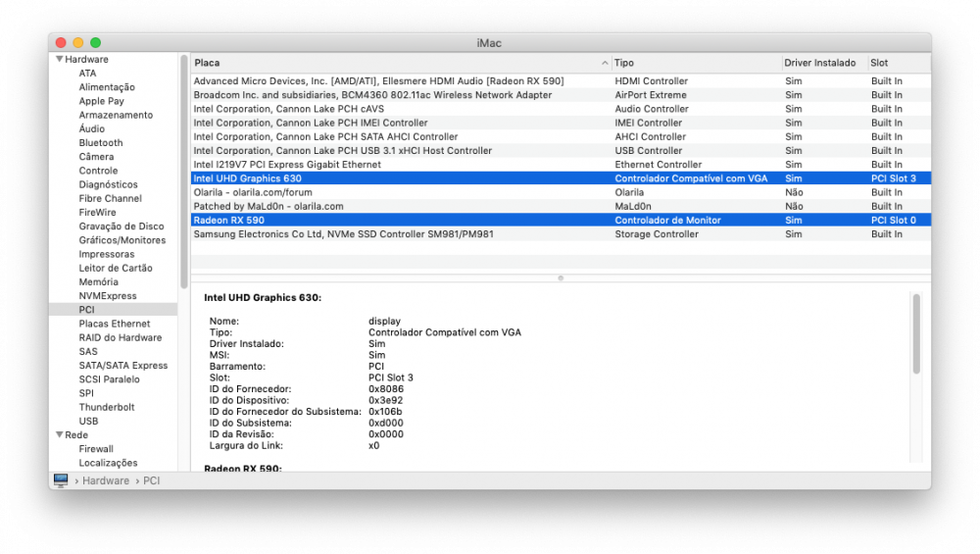Select the Cannon Lake SATA AHCI Controller row

coord(561,136)
